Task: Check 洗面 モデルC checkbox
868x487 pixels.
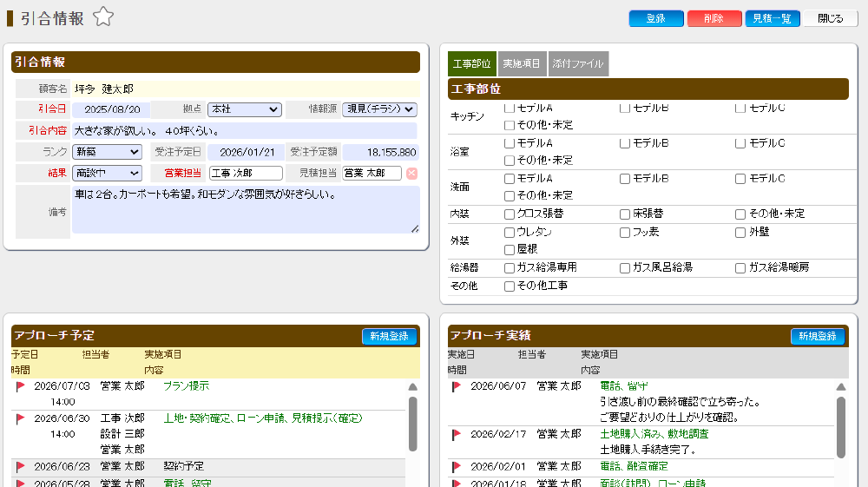Action: point(740,179)
